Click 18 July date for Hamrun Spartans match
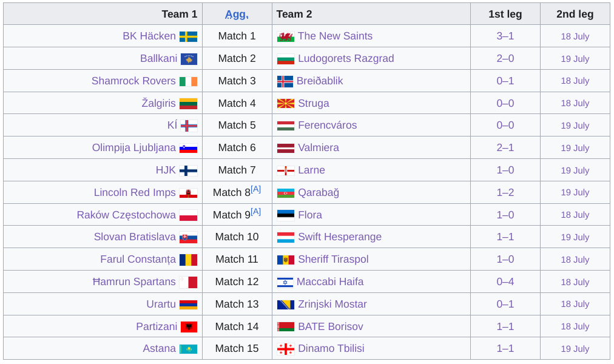Screen dimensions: 614x364 575,282
